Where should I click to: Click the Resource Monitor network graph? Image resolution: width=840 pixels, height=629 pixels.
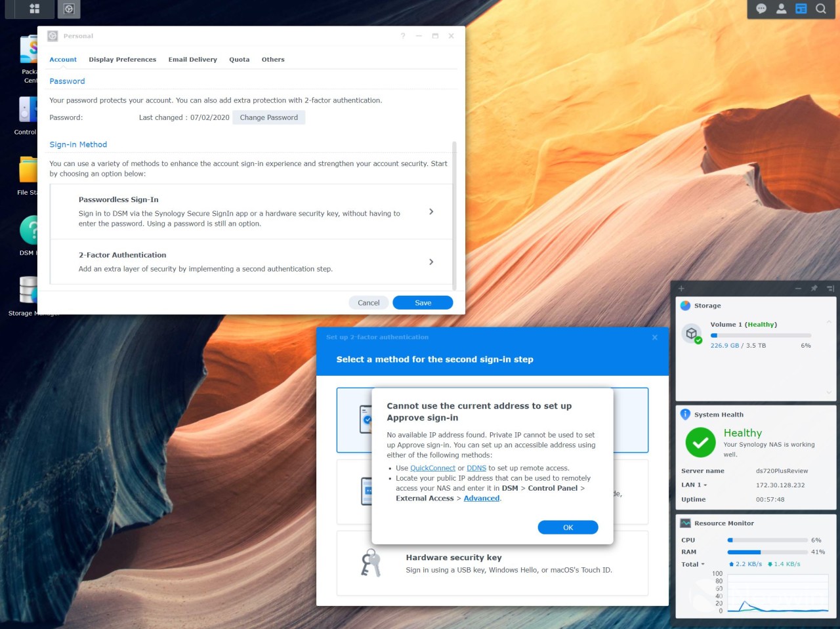pos(777,593)
